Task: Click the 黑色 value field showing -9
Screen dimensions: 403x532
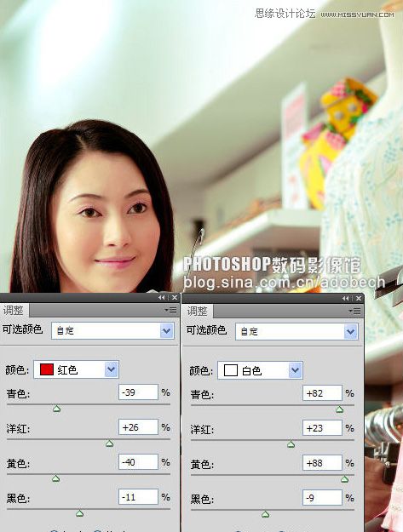Action: pos(322,498)
